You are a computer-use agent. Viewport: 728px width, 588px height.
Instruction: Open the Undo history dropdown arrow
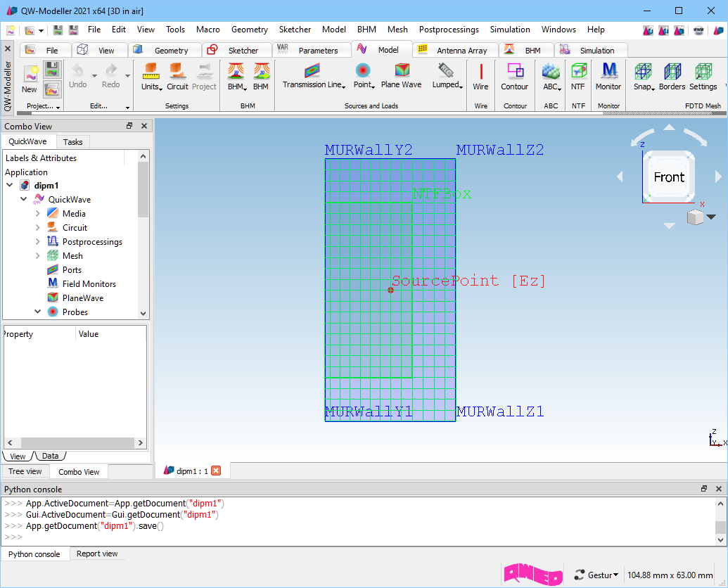click(94, 76)
